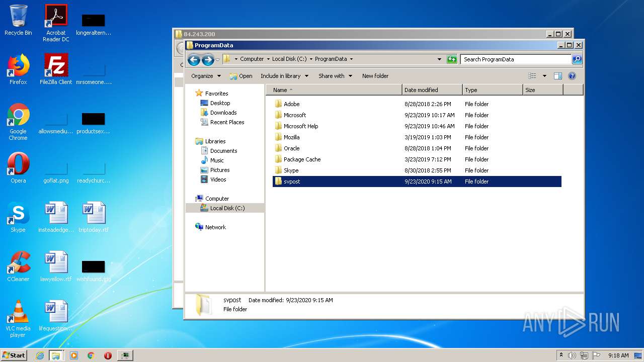Open the Recycle Bin desktop icon
This screenshot has width=644, height=362.
[18, 20]
